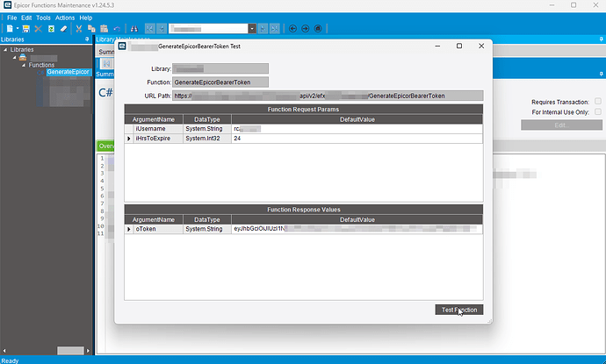The height and width of the screenshot is (364, 606).
Task: Click the Copy toolbar icon
Action: pos(91,29)
